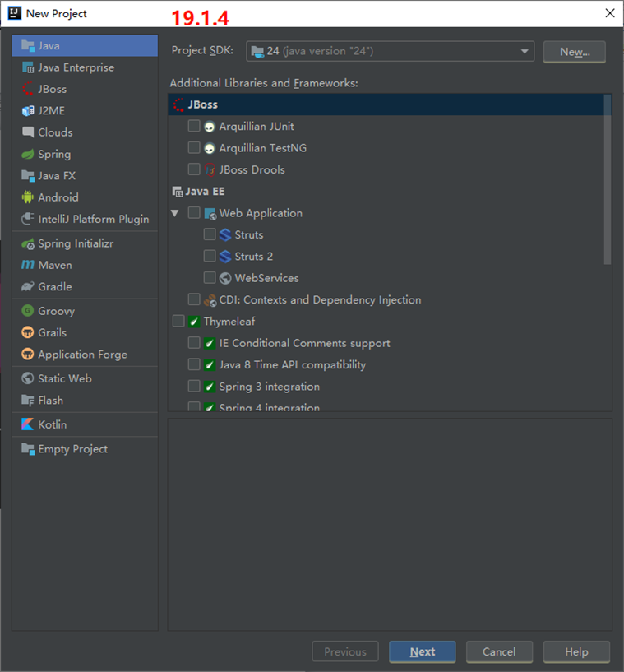Viewport: 624px width, 672px height.
Task: Click the Empty Project icon
Action: [28, 449]
